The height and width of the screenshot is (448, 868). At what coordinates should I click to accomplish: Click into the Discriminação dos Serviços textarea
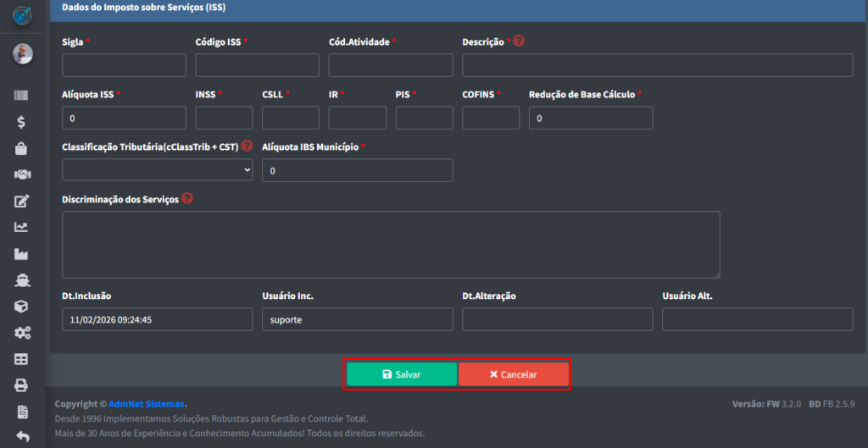[x=391, y=245]
